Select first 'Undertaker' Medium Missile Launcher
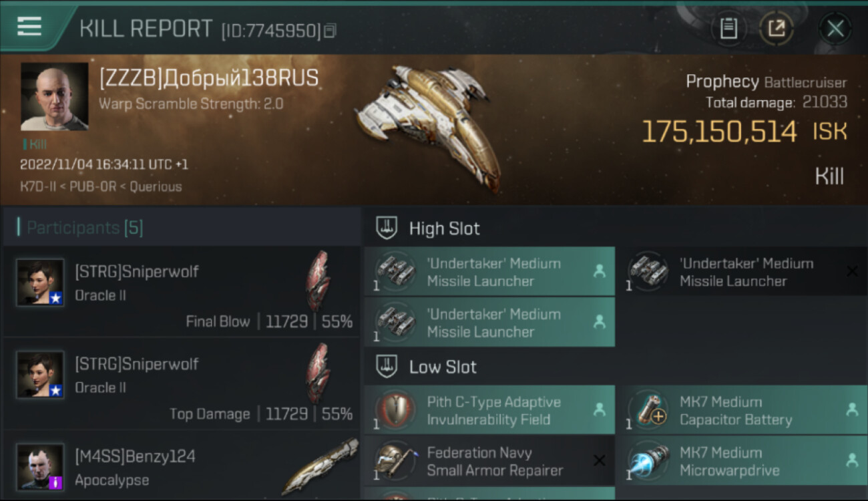The height and width of the screenshot is (501, 868). pyautogui.click(x=489, y=272)
